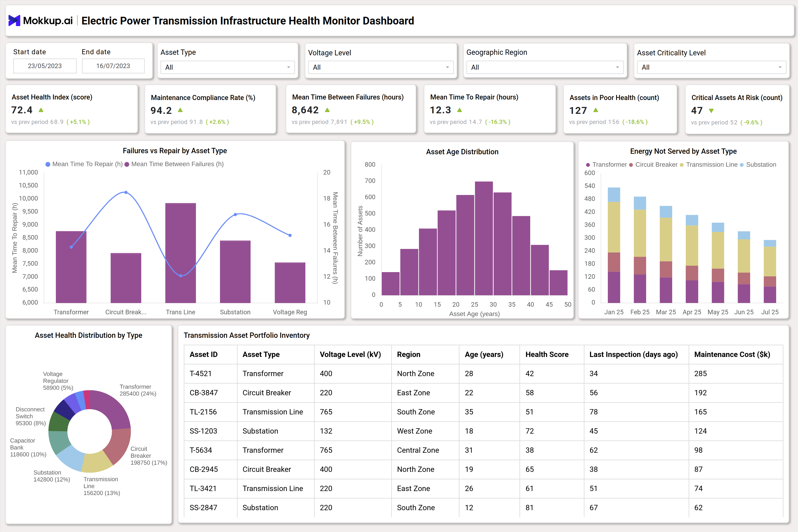798x532 pixels.
Task: Click the dashboard title text
Action: (x=248, y=21)
